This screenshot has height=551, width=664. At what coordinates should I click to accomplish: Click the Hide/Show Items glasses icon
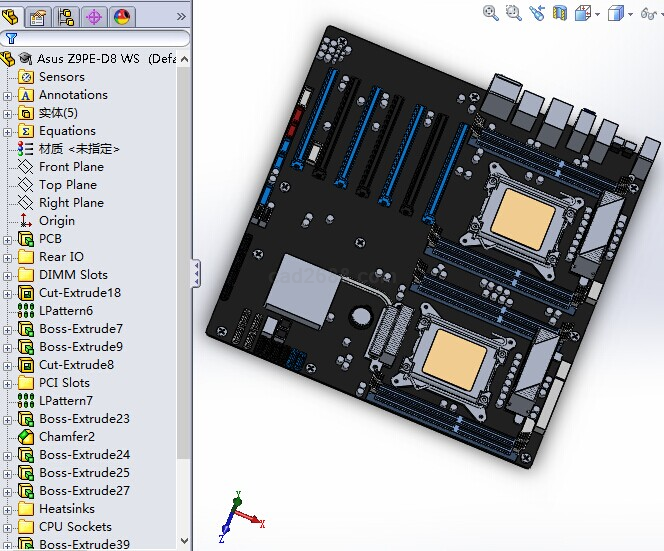pyautogui.click(x=650, y=13)
